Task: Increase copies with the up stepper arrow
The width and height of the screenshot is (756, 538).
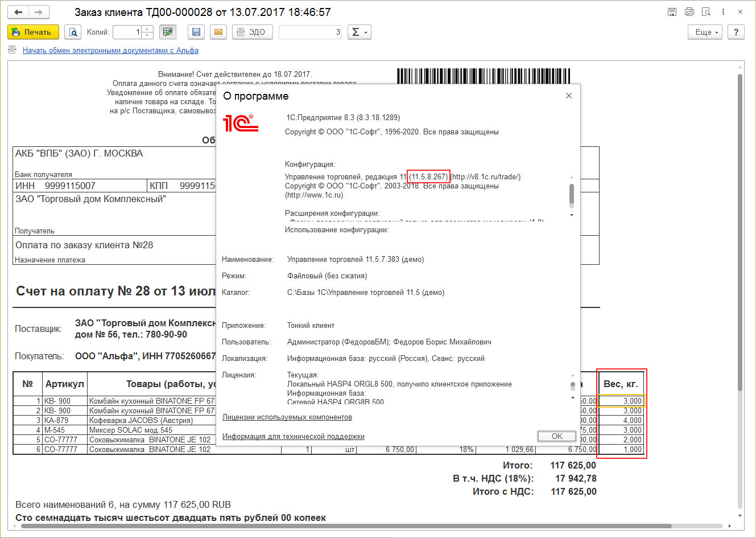Action: pyautogui.click(x=147, y=28)
